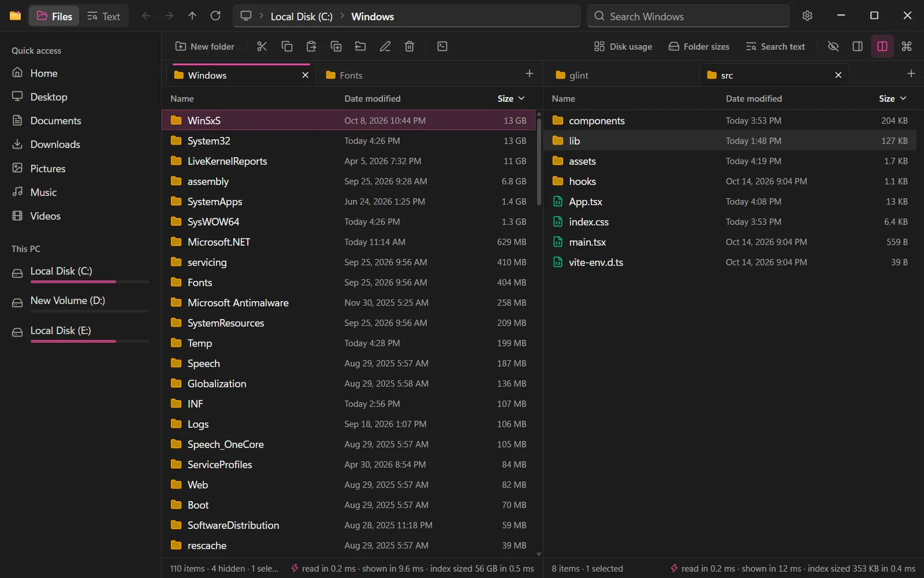Open Videos in Quick access
This screenshot has height=578, width=924.
[81, 216]
